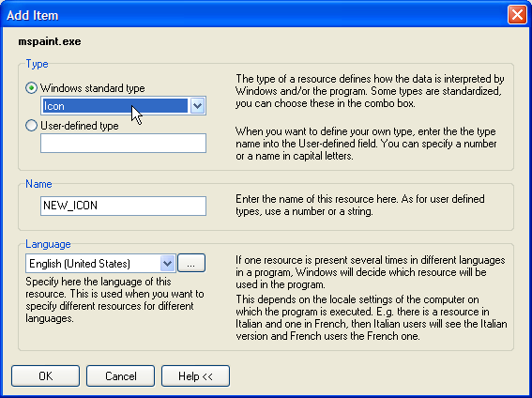
Task: Click the Add Item title bar
Action: tap(254, 15)
